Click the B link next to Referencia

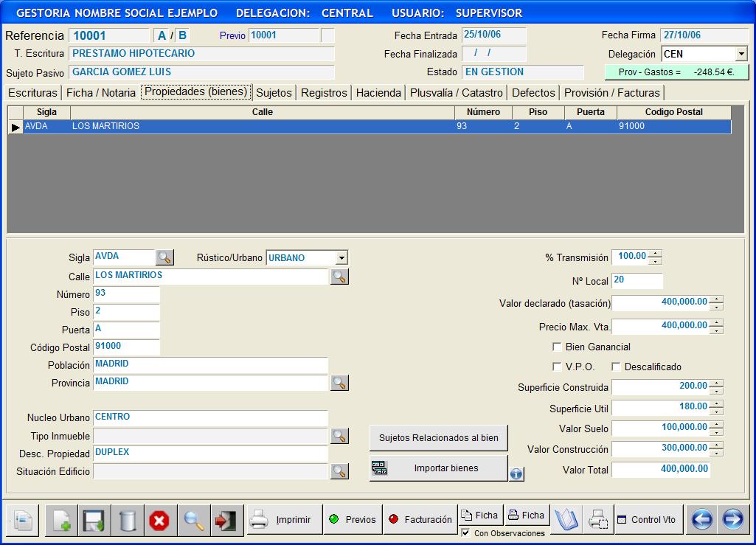pos(182,35)
